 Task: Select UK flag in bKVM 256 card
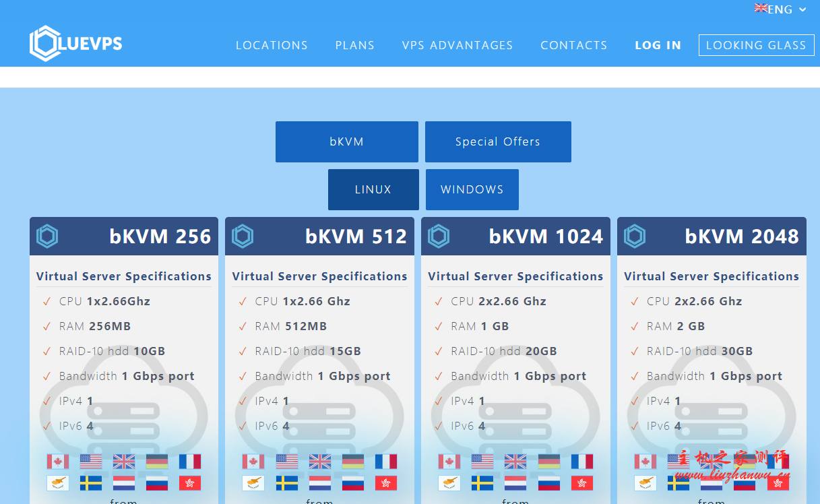pos(124,462)
